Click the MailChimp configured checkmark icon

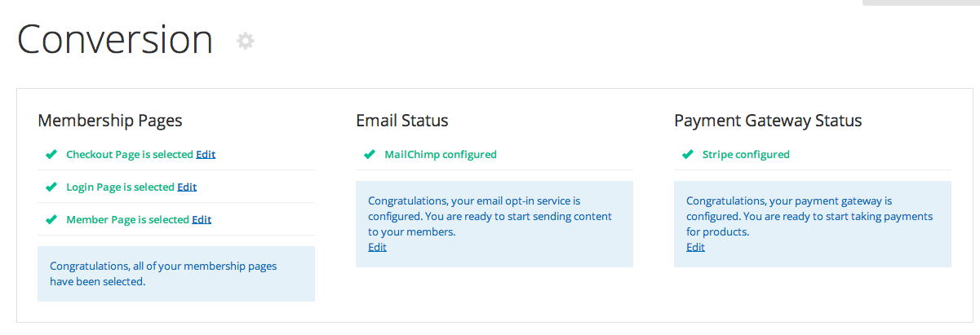(x=369, y=154)
